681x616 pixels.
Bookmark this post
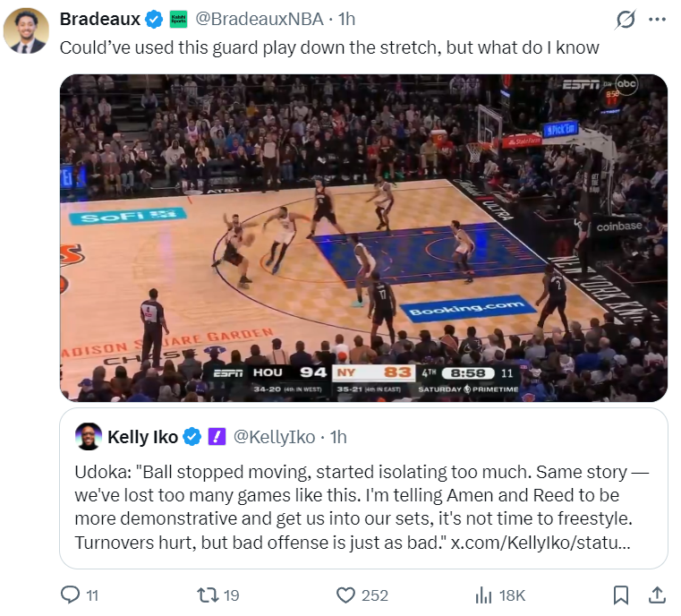coord(620,595)
